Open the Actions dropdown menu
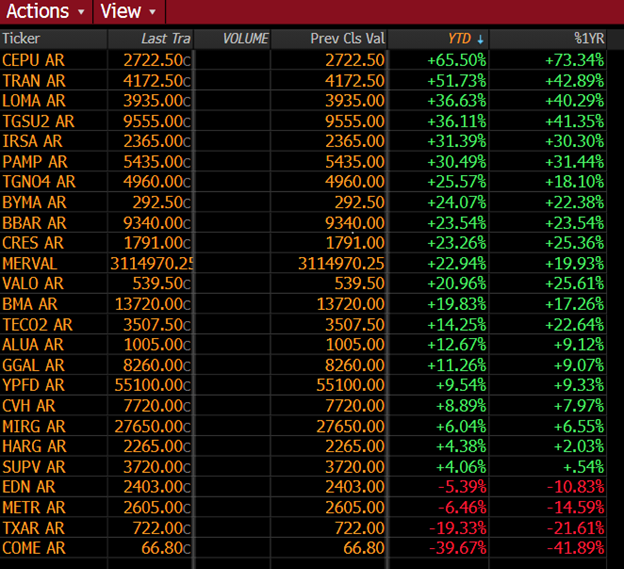The width and height of the screenshot is (624, 569). coord(46,11)
